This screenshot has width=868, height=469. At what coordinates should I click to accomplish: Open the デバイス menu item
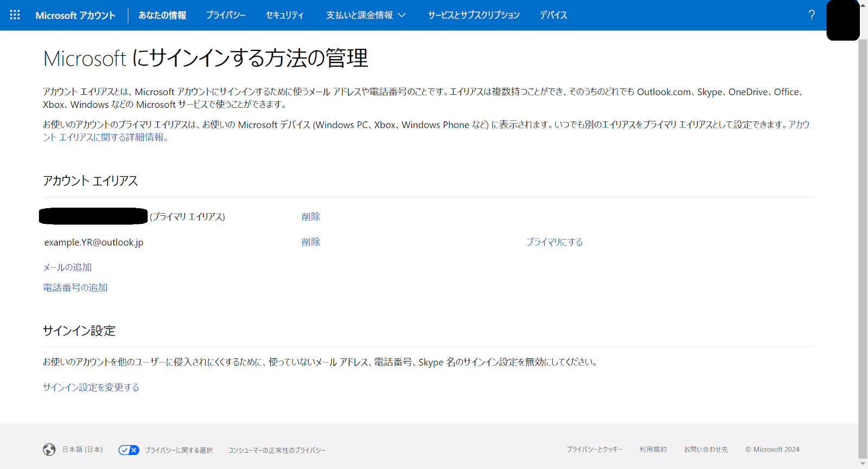point(553,15)
